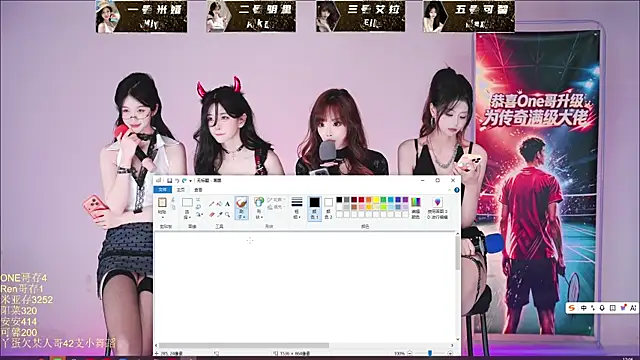Click the vertical scrollbar down arrow
Image resolution: width=640 pixels, height=360 pixels.
pyautogui.click(x=458, y=339)
